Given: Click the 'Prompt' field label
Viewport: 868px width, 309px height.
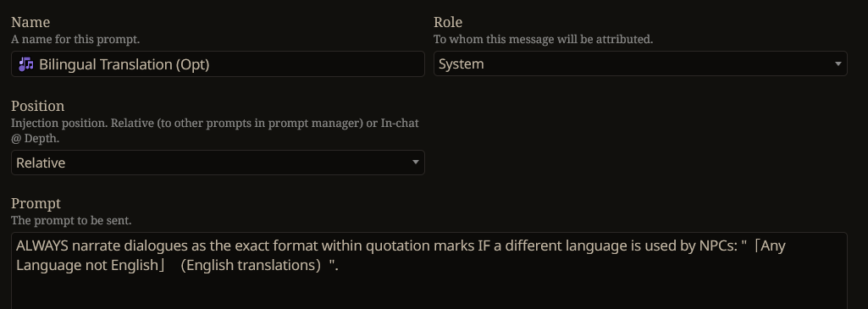Looking at the screenshot, I should coord(36,203).
